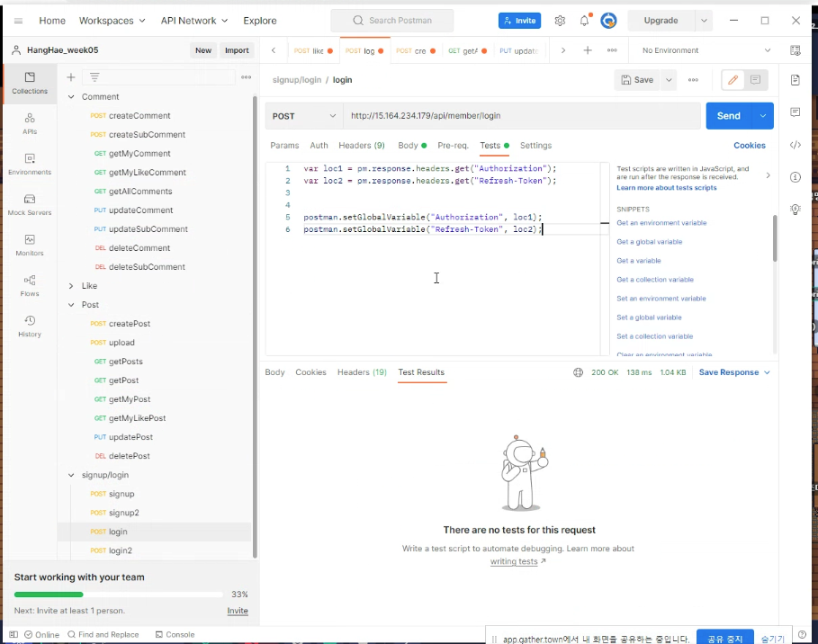
Task: Click the collections filter icon
Action: [x=94, y=77]
